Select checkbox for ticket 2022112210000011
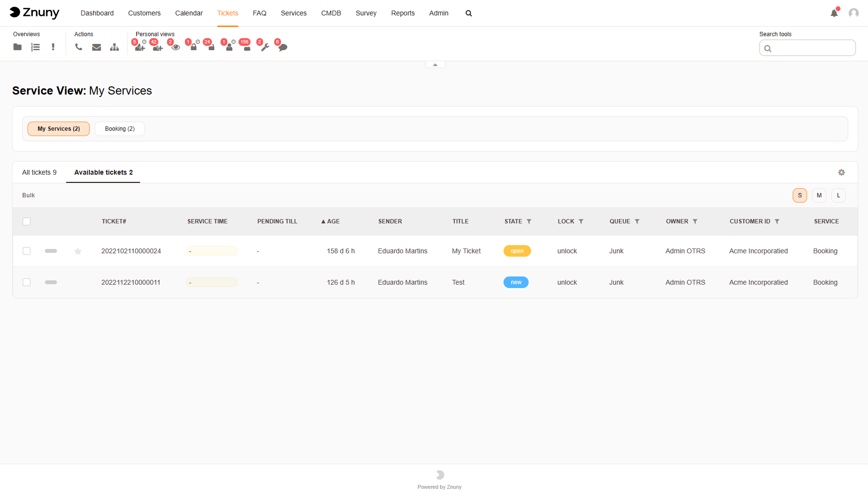Screen dimensions: 868x496 click(27, 282)
